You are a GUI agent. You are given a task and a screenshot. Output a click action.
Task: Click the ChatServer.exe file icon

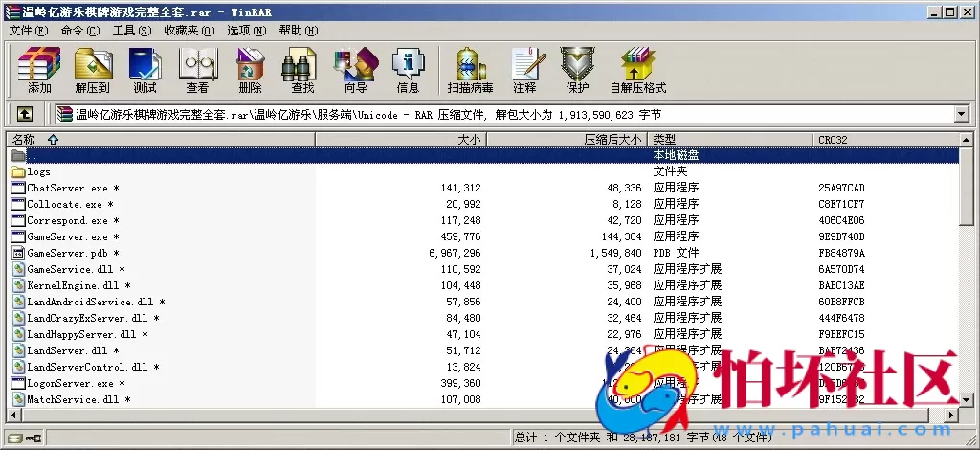click(18, 188)
